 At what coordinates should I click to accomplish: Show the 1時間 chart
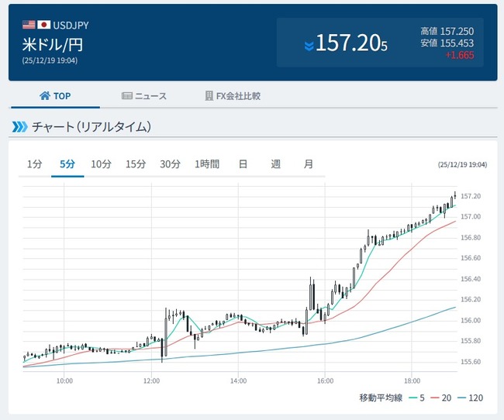pyautogui.click(x=207, y=164)
